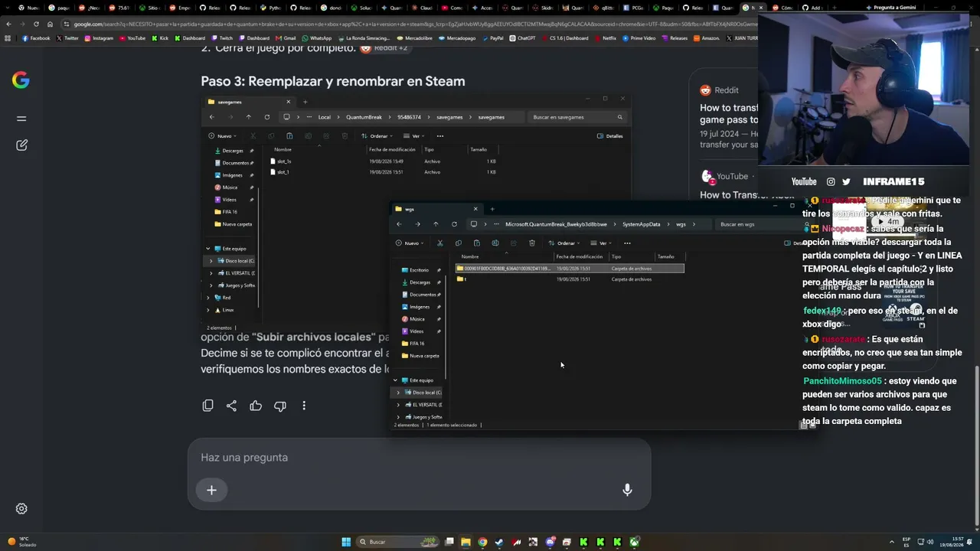
Task: Open more options below the answer
Action: pyautogui.click(x=304, y=406)
